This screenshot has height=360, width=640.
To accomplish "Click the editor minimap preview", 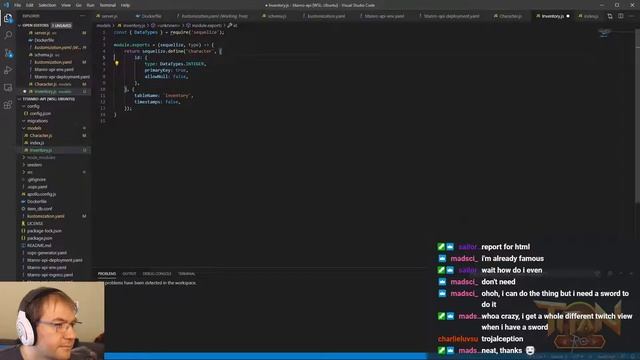I will [x=605, y=33].
